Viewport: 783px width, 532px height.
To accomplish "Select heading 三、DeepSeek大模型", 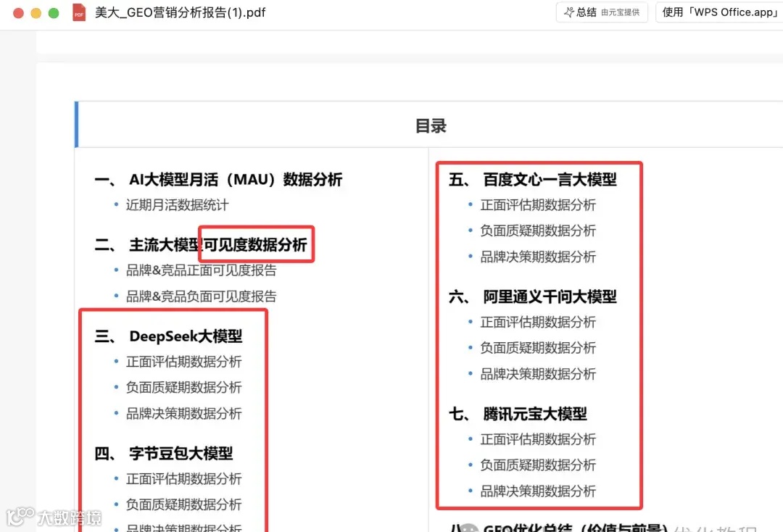I will click(168, 336).
